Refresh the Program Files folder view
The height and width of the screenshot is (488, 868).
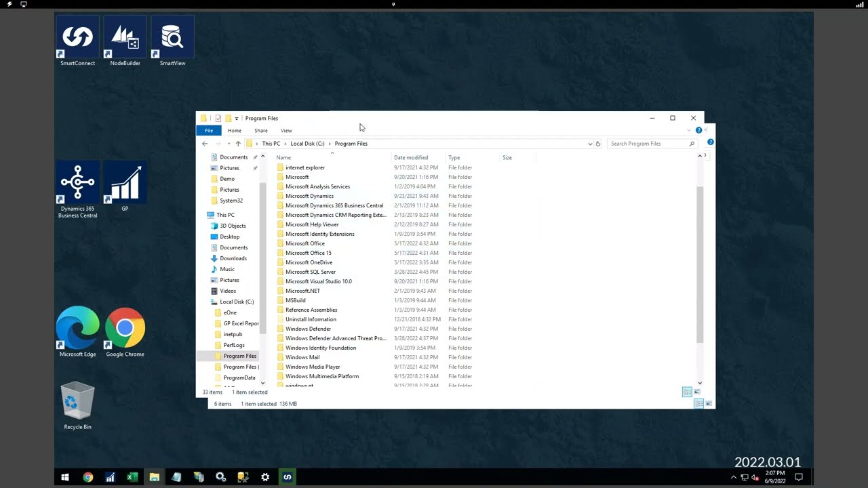pos(598,144)
